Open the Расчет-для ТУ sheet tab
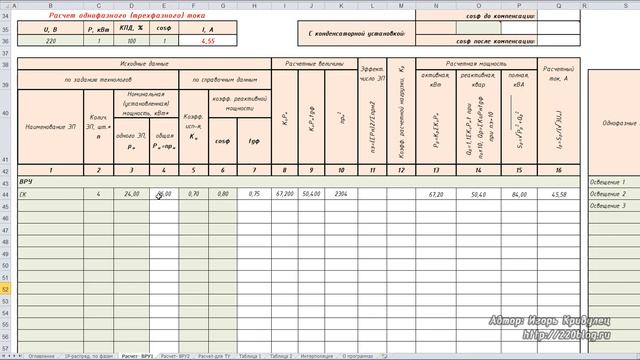This screenshot has height=360, width=640. point(214,356)
